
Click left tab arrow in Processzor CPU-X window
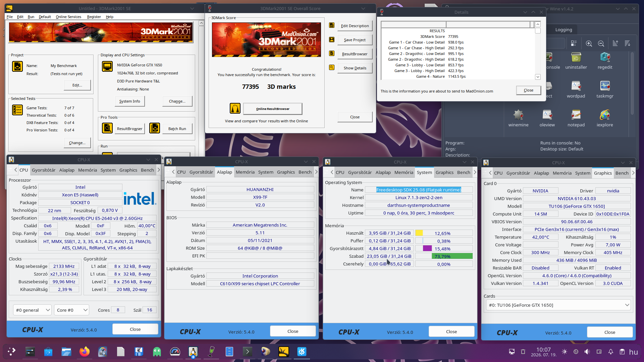point(15,170)
